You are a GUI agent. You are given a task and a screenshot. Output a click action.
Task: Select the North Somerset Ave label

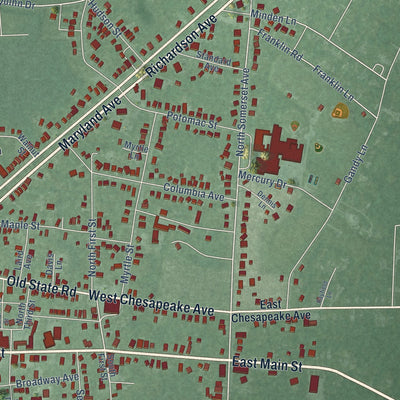pyautogui.click(x=243, y=112)
